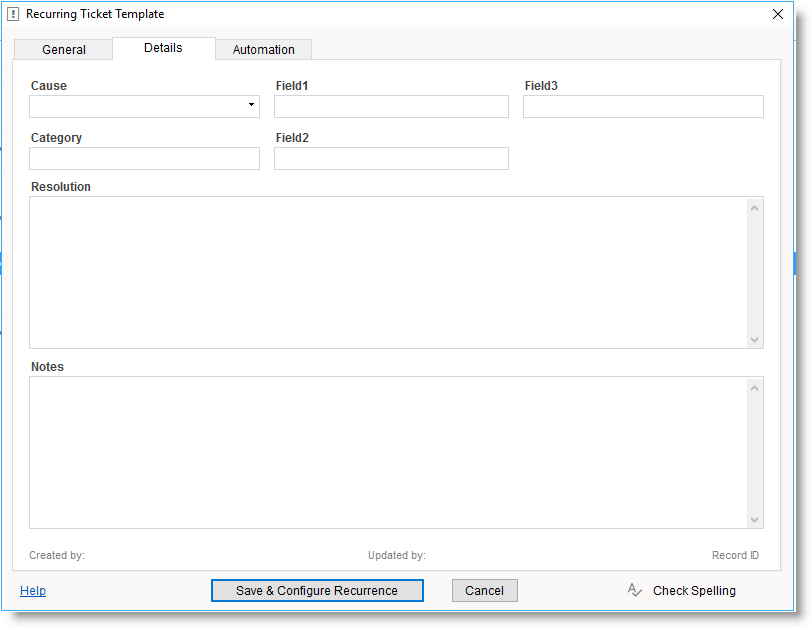Click Save & Configure Recurrence button
This screenshot has width=812, height=628.
[x=317, y=591]
